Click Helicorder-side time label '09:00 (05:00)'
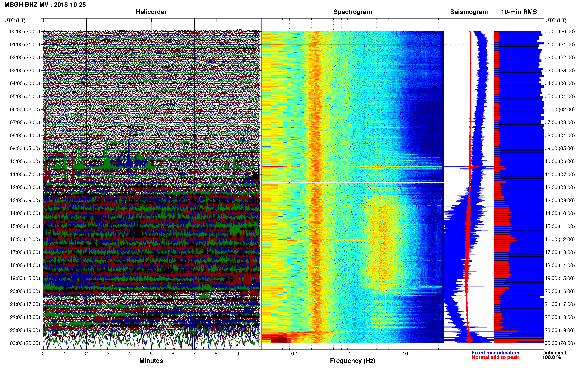Viewport: 588px width, 368px height. pos(25,148)
